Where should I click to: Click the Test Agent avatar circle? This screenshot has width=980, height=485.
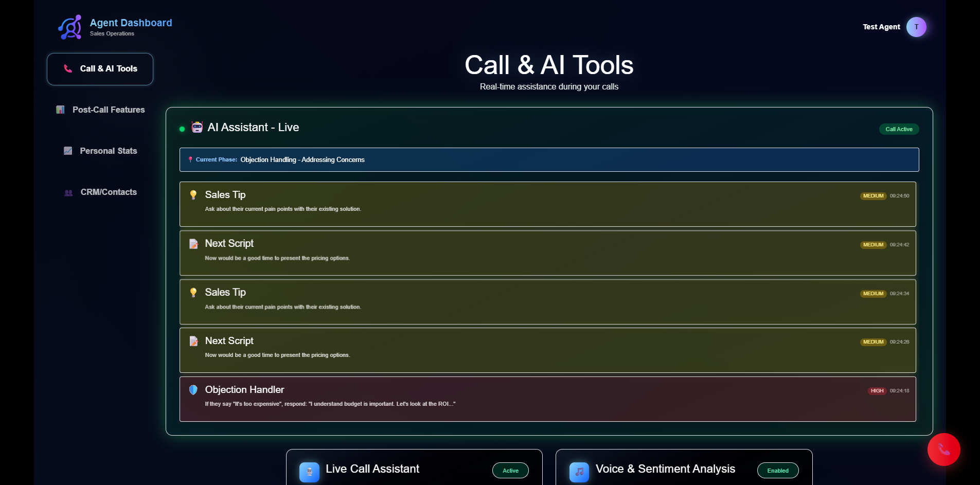[916, 27]
